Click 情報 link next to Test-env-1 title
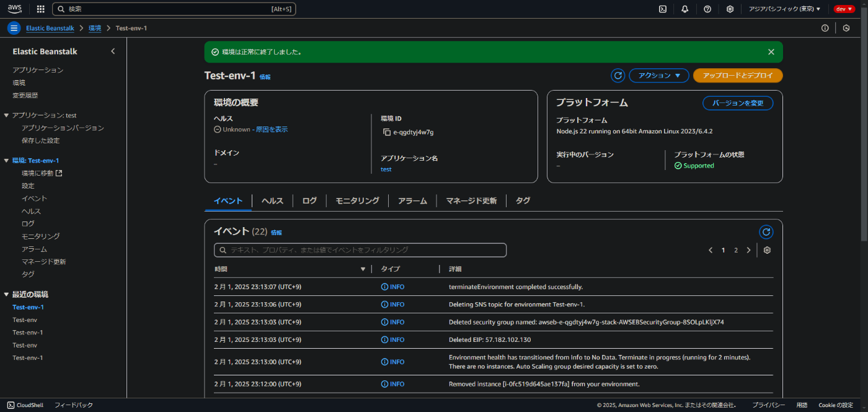This screenshot has height=412, width=868. pos(265,77)
